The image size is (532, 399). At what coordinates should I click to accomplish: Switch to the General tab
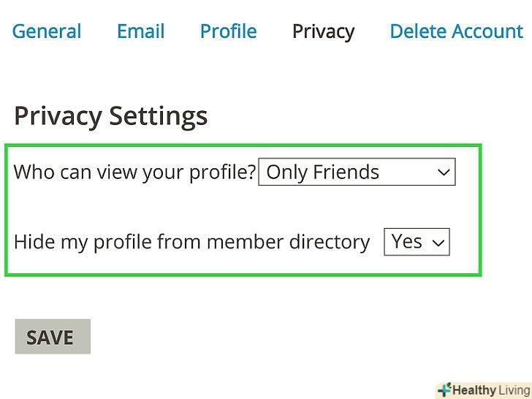[x=47, y=31]
